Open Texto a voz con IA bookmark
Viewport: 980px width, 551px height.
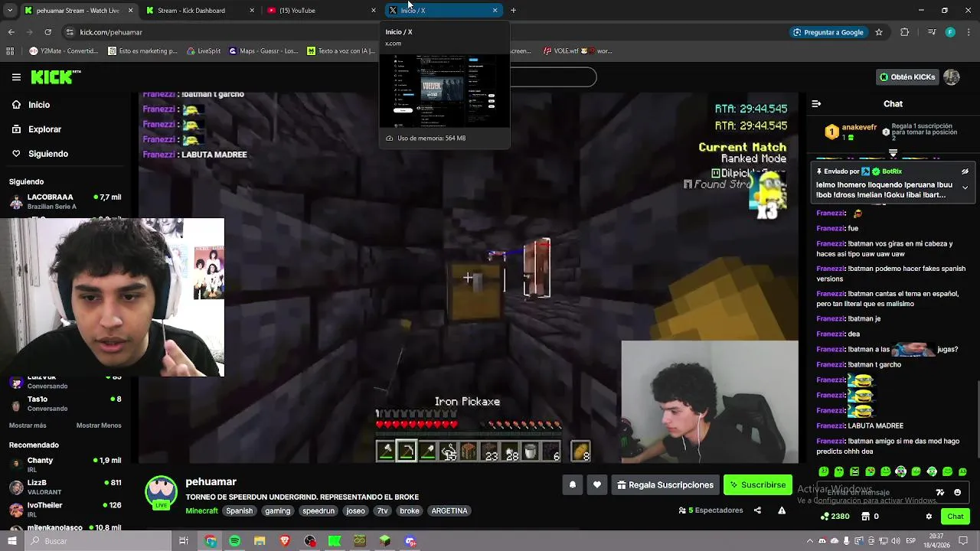(x=341, y=51)
